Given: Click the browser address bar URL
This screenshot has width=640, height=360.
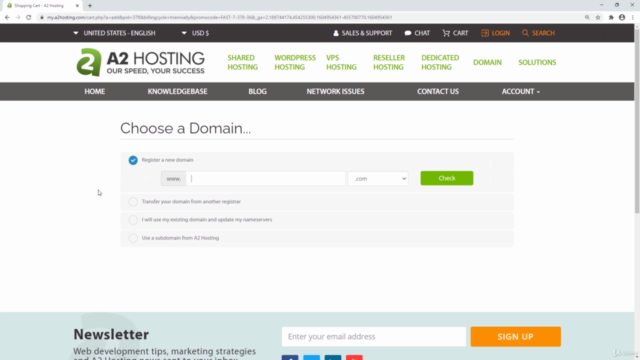Looking at the screenshot, I should tap(220, 18).
